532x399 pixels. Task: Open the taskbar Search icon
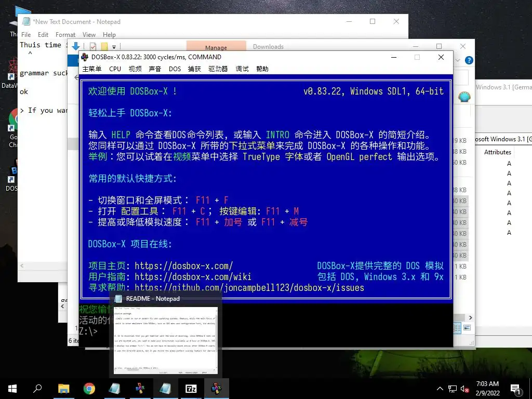[37, 389]
